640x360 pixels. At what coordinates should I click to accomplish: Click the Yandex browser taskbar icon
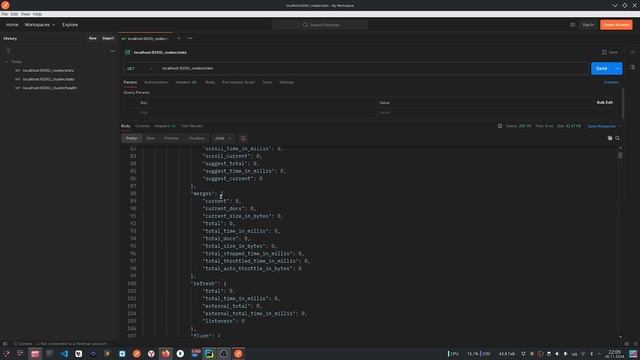[x=151, y=353]
